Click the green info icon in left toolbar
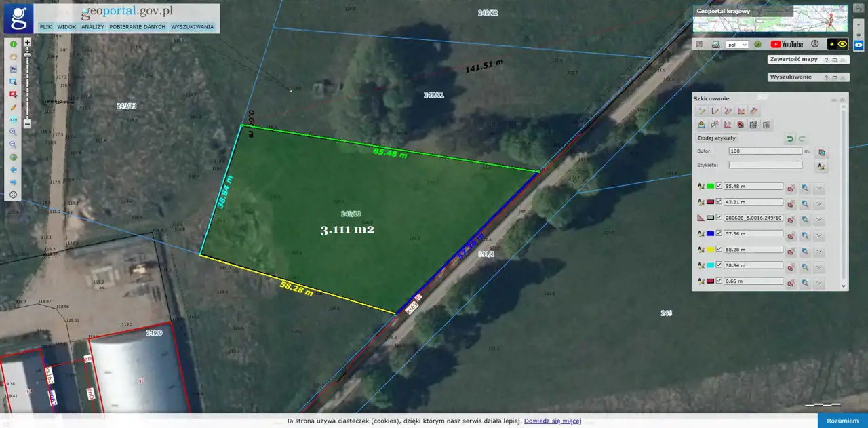This screenshot has width=868, height=428. 13,44
